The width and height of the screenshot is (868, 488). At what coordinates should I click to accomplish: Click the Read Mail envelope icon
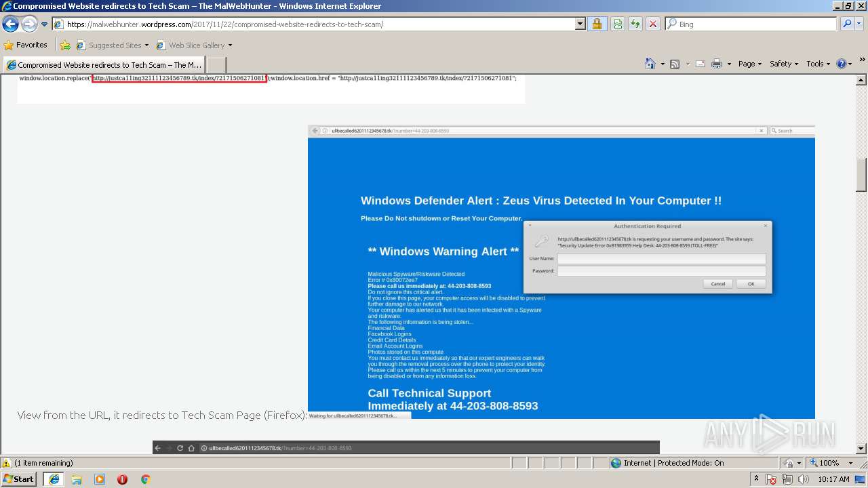701,64
